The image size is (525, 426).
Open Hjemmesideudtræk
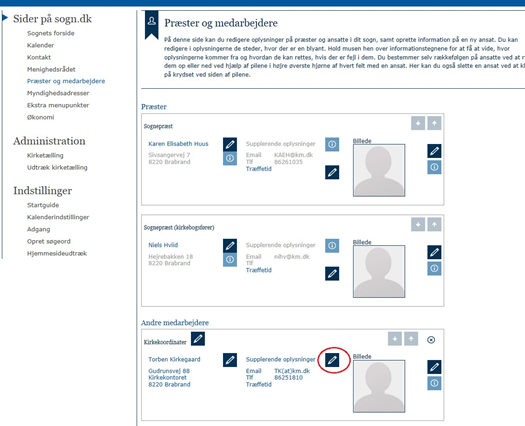tap(57, 253)
